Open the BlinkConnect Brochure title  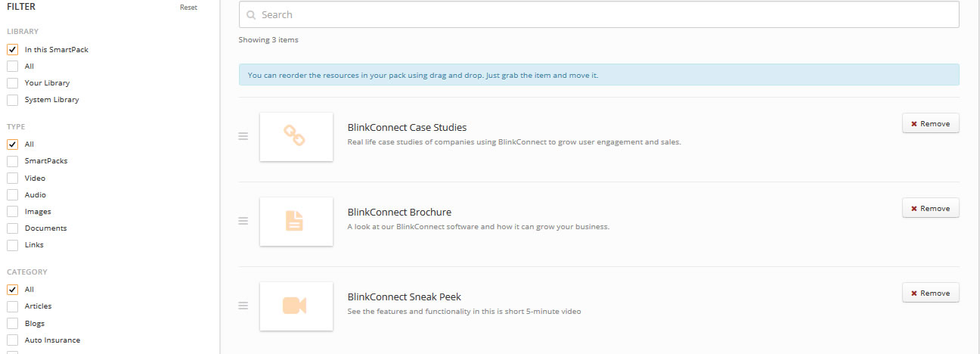tap(399, 213)
